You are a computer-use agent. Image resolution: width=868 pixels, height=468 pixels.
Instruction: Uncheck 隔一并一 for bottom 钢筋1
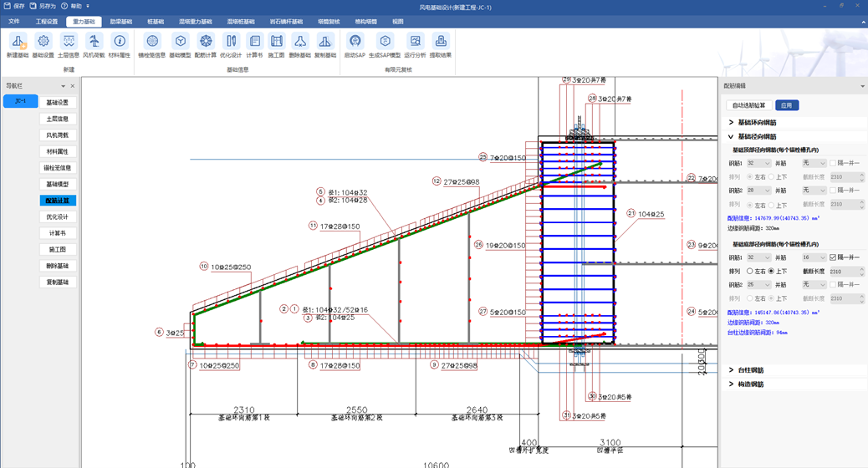tap(833, 258)
